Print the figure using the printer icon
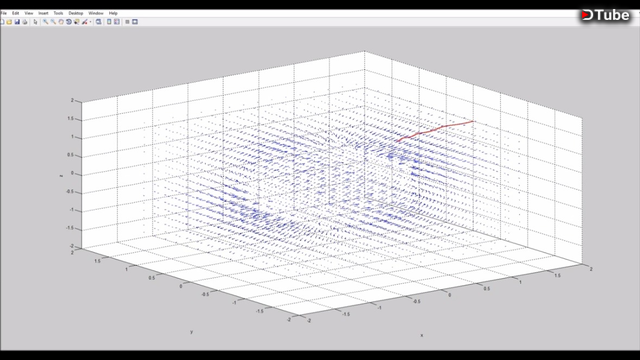 (x=25, y=22)
